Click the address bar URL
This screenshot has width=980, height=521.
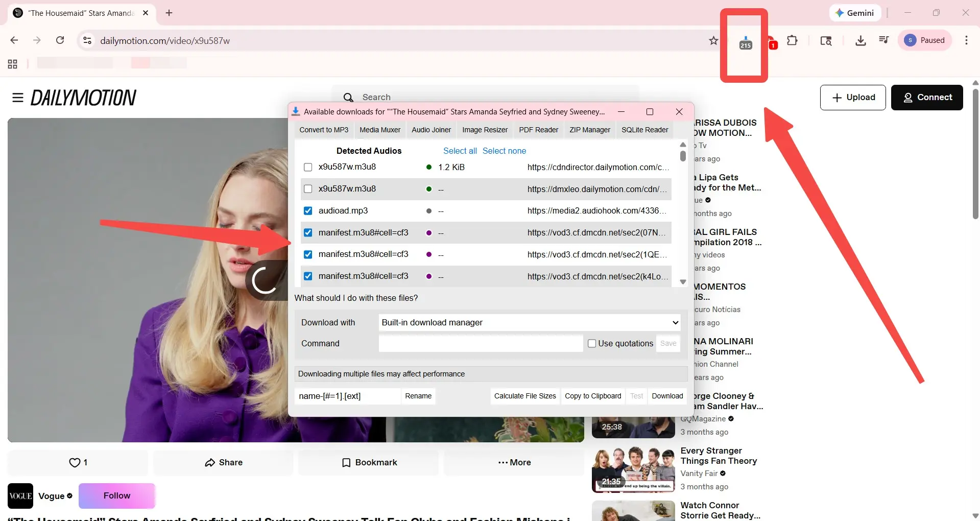click(x=165, y=40)
